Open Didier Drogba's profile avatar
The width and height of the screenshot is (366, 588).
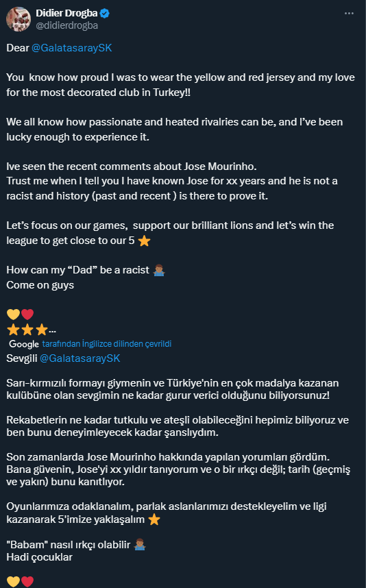click(19, 19)
